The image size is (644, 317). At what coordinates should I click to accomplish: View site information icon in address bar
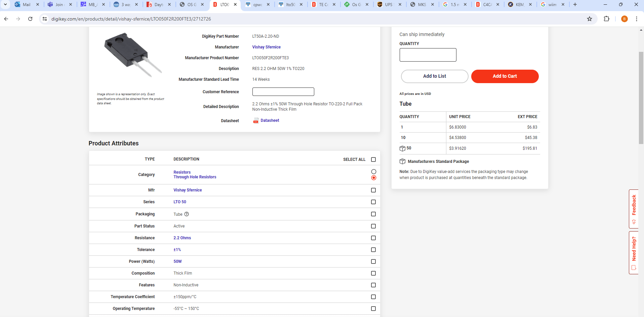coord(45,19)
